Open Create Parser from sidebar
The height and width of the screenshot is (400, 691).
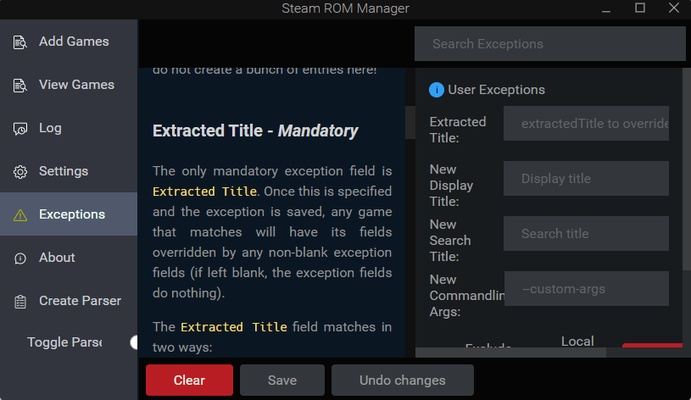click(69, 300)
